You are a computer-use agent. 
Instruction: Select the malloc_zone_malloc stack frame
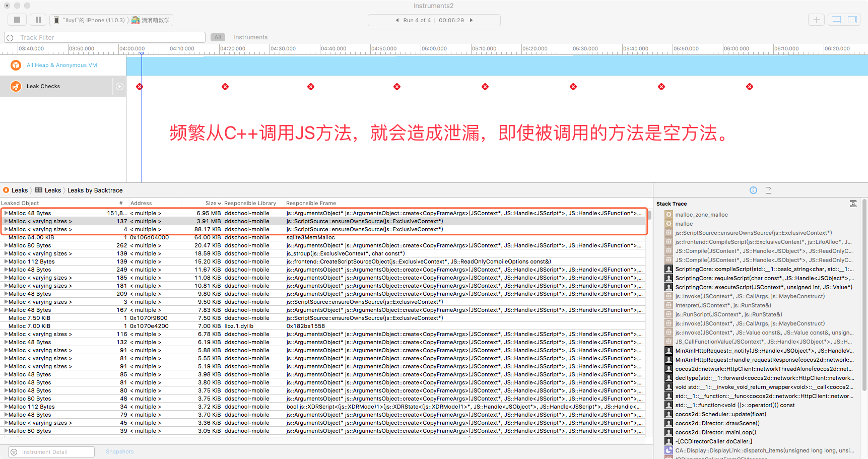coord(701,215)
